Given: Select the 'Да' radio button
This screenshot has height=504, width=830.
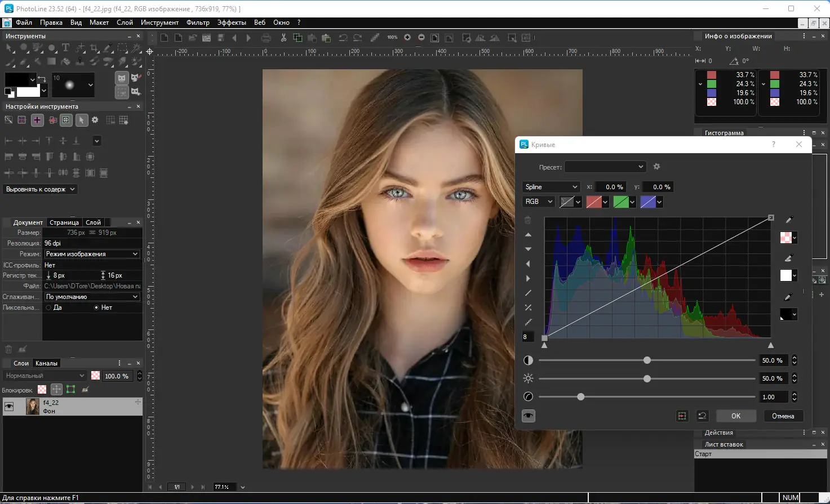Looking at the screenshot, I should (49, 307).
